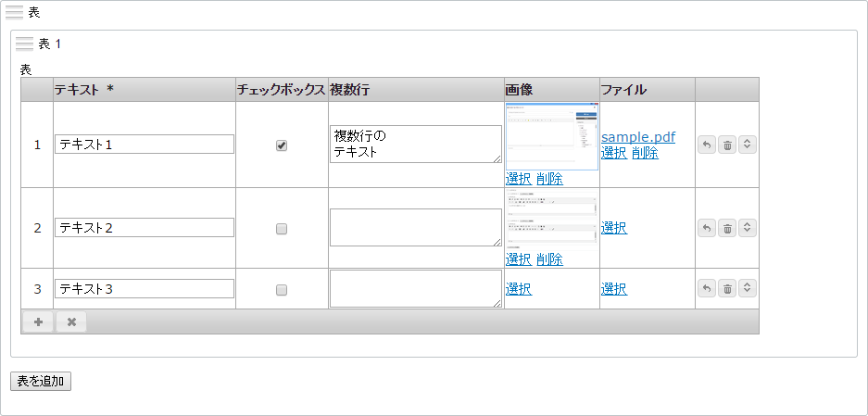
Task: Click the top 表 section handle icon
Action: point(15,12)
